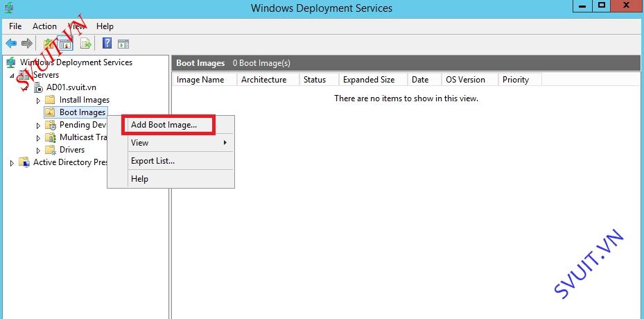The width and height of the screenshot is (644, 319).
Task: Click the Servers node icon
Action: point(24,75)
